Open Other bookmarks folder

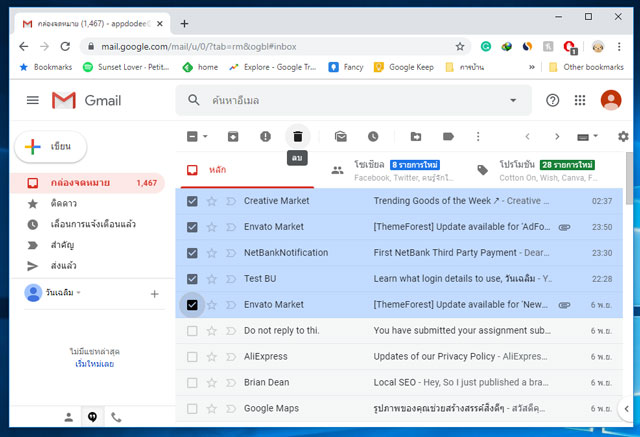587,67
